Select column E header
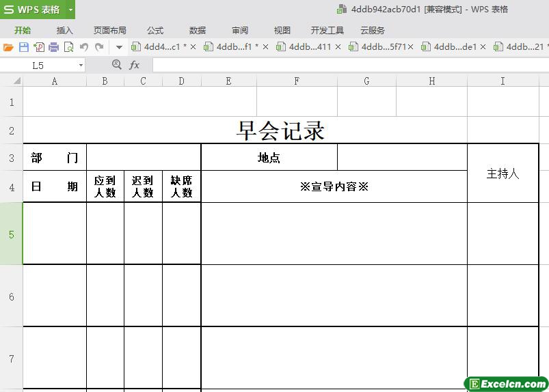 (x=229, y=81)
